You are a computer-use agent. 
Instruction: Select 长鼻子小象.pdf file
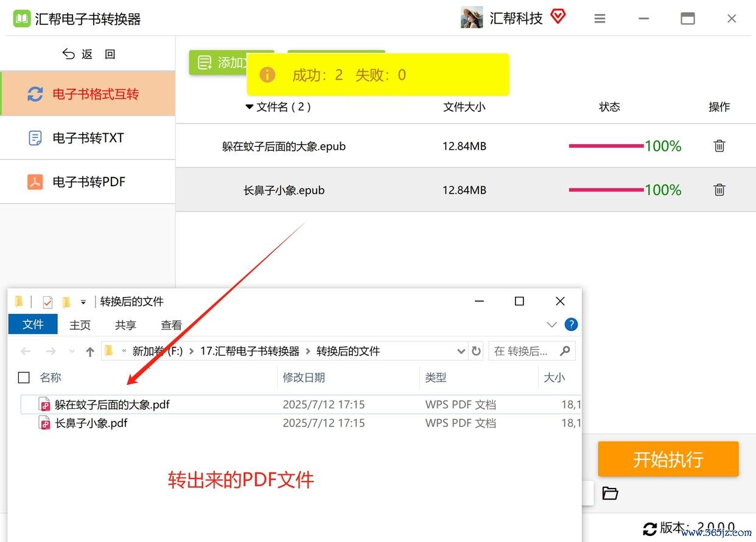(91, 423)
